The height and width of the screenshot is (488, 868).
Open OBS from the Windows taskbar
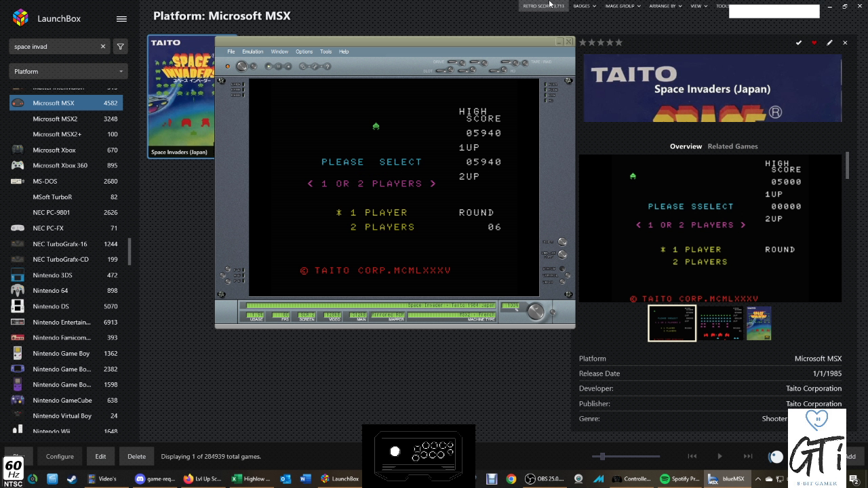(545, 479)
